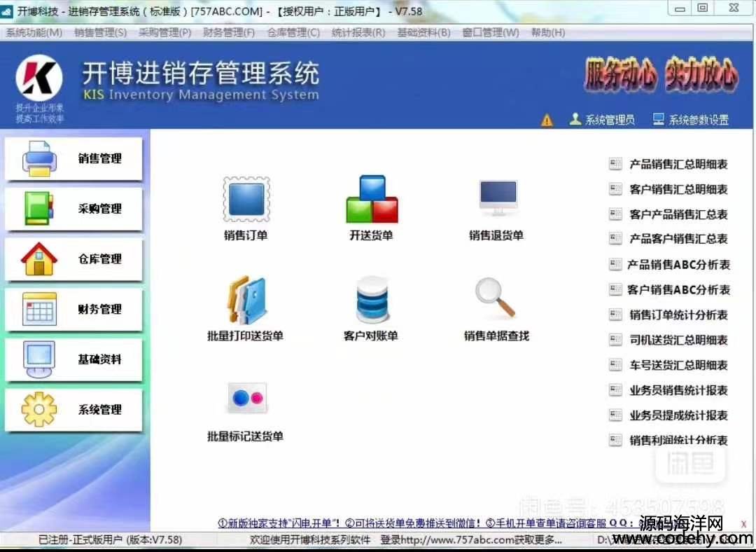Open the 财务管理(F) menu
The image size is (756, 552).
pos(229,32)
